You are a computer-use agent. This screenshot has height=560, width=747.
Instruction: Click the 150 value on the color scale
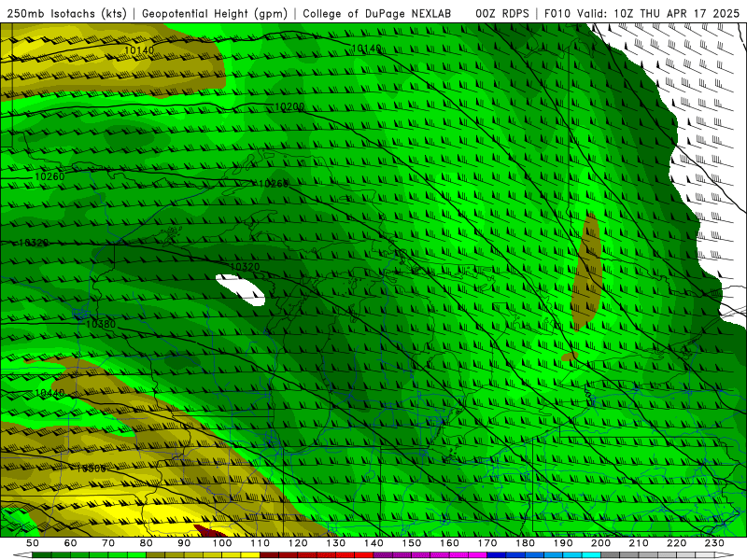pos(412,543)
